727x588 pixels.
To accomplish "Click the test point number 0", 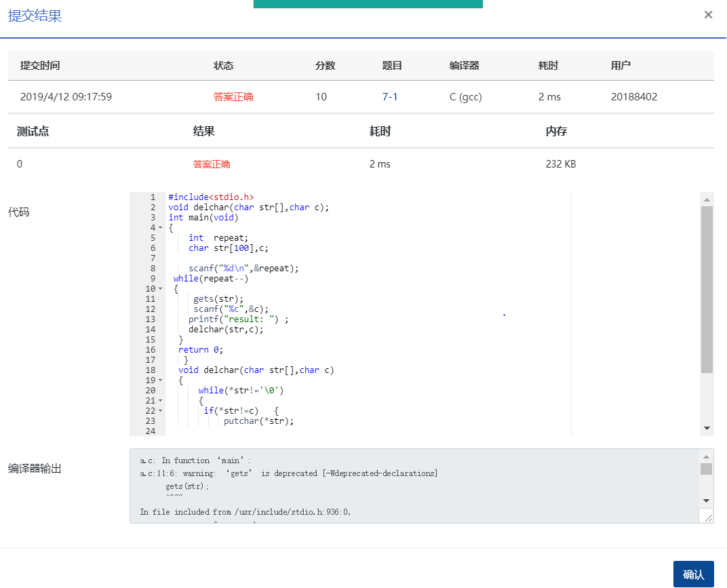I will (20, 164).
